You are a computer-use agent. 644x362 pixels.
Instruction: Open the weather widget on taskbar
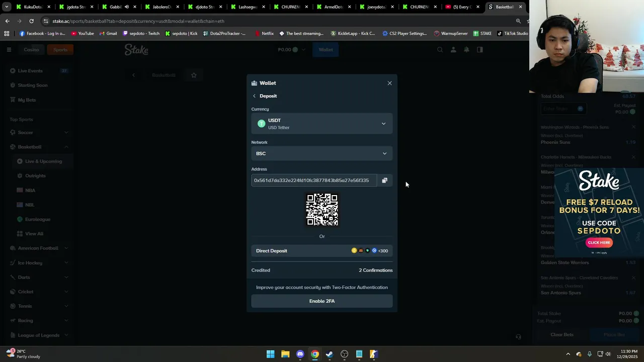(x=24, y=354)
